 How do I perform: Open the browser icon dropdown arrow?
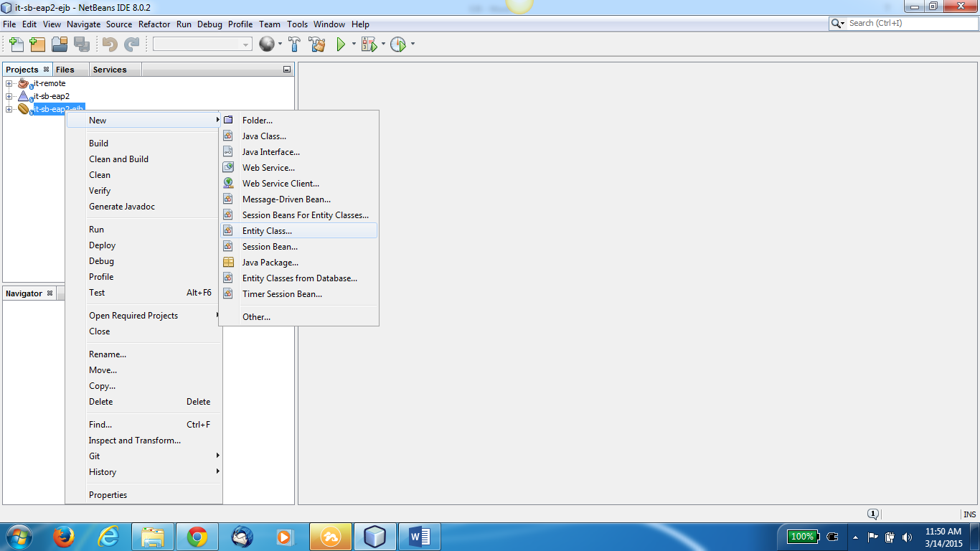pyautogui.click(x=280, y=44)
